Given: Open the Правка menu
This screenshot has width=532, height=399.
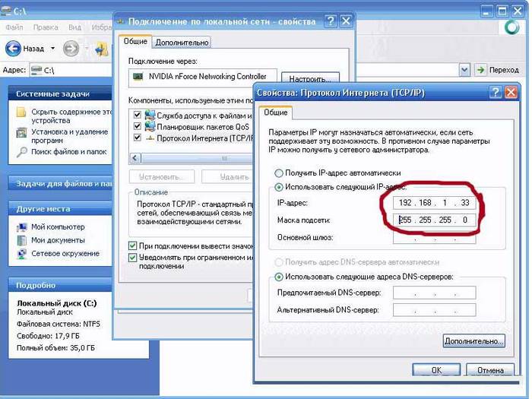Looking at the screenshot, I should (46, 27).
